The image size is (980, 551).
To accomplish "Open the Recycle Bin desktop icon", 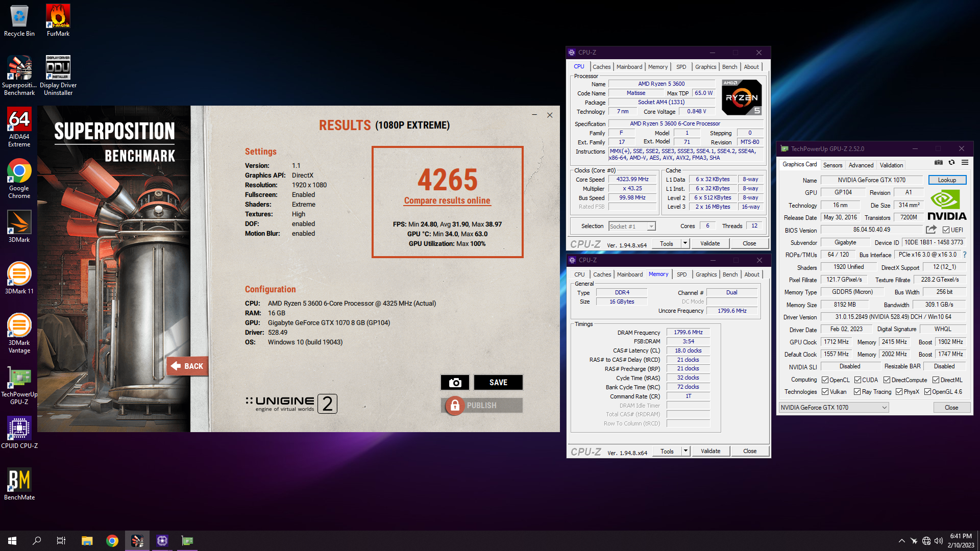I will (19, 21).
